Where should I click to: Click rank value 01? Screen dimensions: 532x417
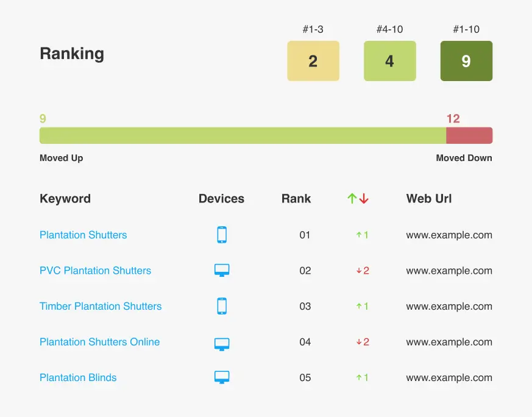pos(305,235)
